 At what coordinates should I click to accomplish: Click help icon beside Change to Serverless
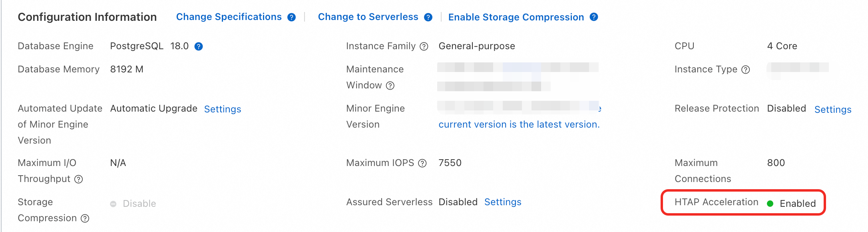[x=428, y=17]
